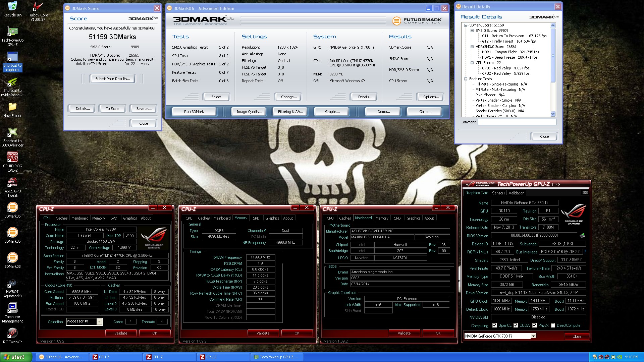Click Run 3DMark button
The width and height of the screenshot is (644, 362).
point(194,112)
